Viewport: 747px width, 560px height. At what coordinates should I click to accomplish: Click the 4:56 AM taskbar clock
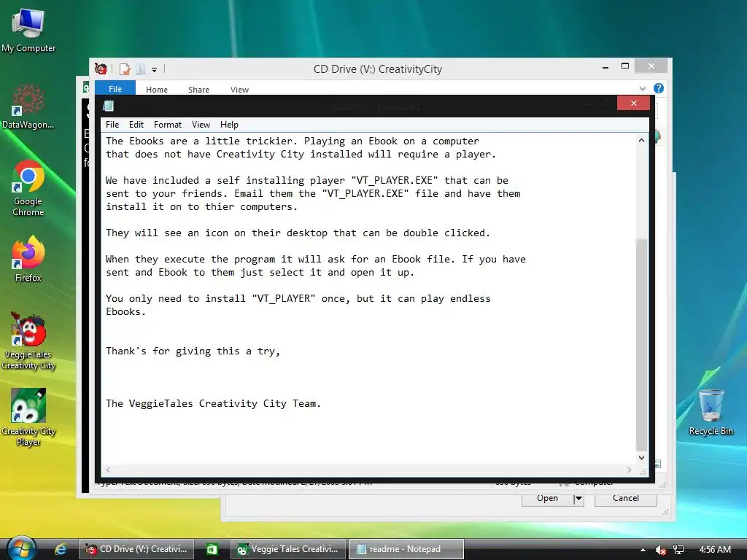tap(715, 550)
